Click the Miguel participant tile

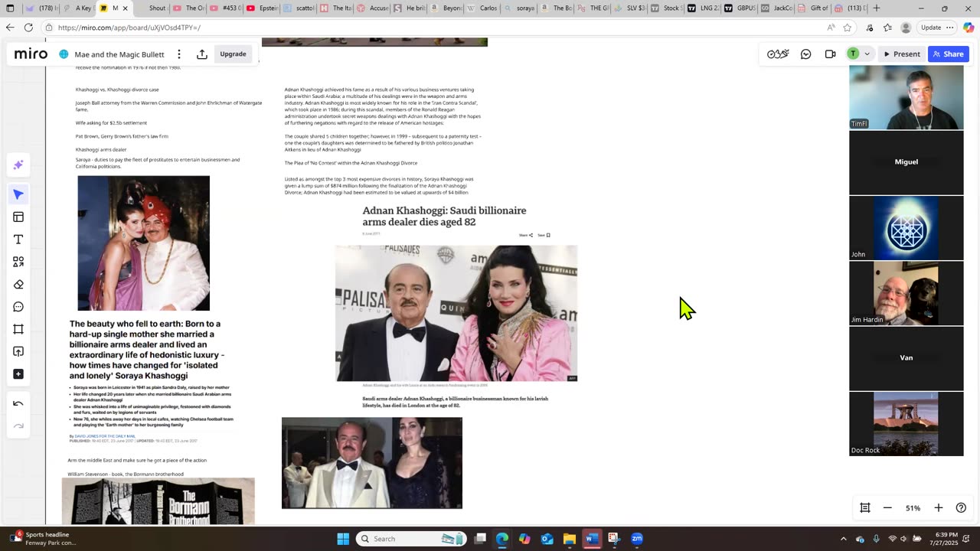pos(906,162)
